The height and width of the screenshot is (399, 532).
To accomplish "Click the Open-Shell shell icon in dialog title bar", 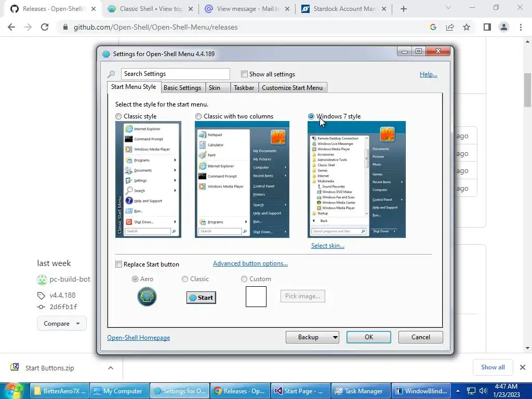I will coord(106,54).
